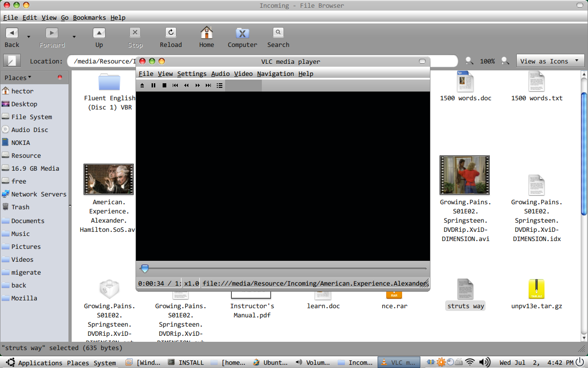
Task: Pause playback in VLC
Action: [153, 86]
